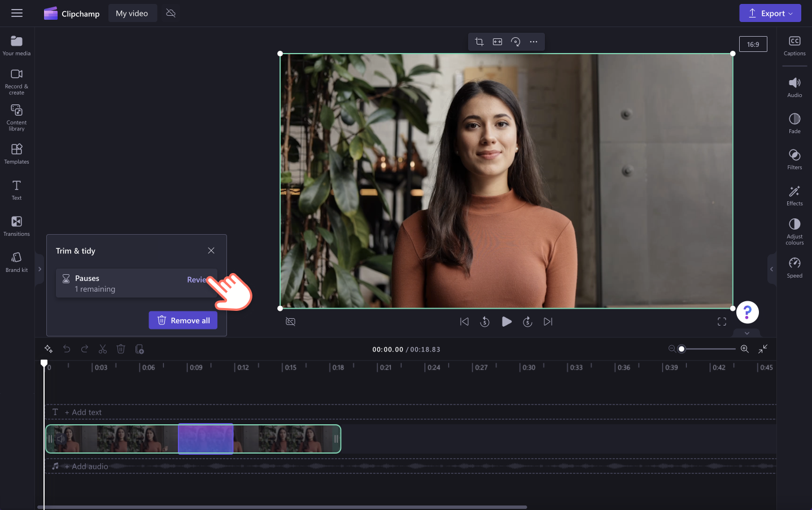
Task: Click the Delete trash icon in timeline toolbar
Action: (x=121, y=349)
